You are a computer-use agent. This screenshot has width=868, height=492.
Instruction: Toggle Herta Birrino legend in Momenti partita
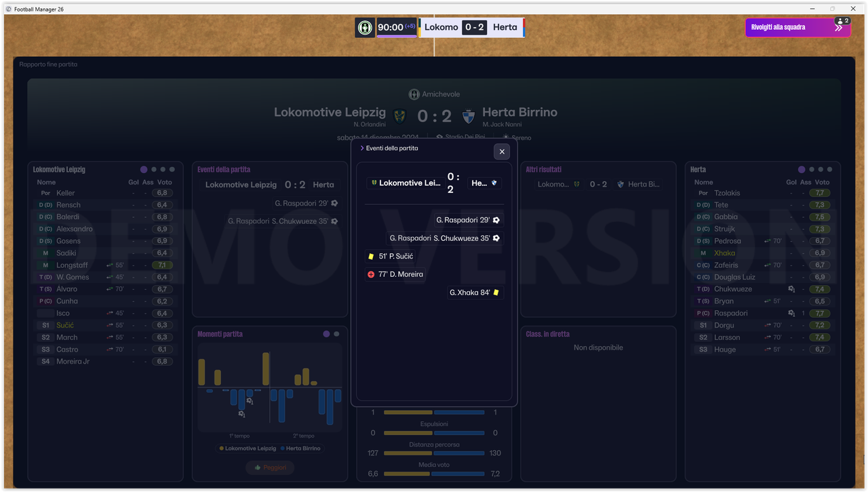tap(300, 449)
